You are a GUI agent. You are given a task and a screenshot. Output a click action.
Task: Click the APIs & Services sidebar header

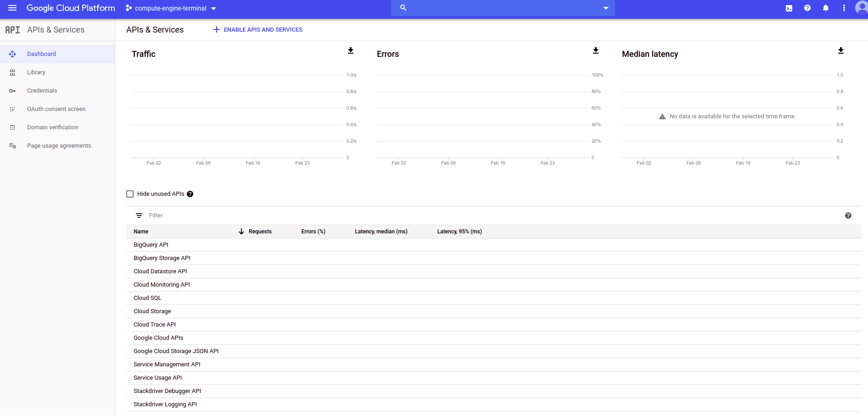[x=56, y=30]
